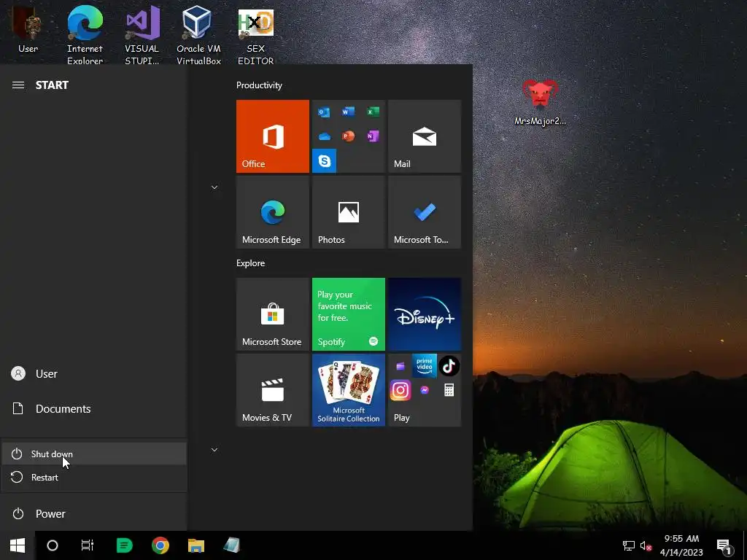Viewport: 747px width, 560px height.
Task: Select the Internet Explorer desktop shortcut
Action: [85, 36]
